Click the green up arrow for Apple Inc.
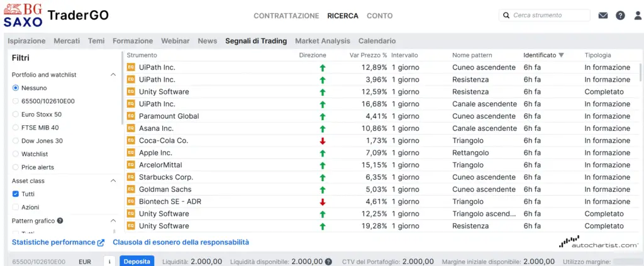 323,153
